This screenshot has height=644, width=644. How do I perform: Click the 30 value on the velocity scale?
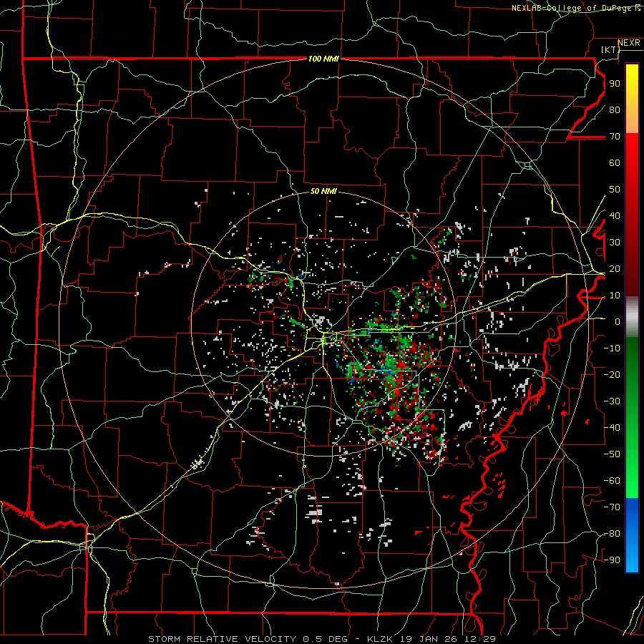tap(615, 243)
